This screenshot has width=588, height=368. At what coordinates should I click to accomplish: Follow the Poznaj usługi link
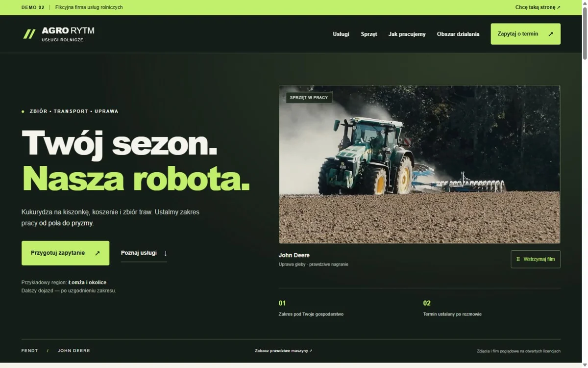click(x=144, y=253)
